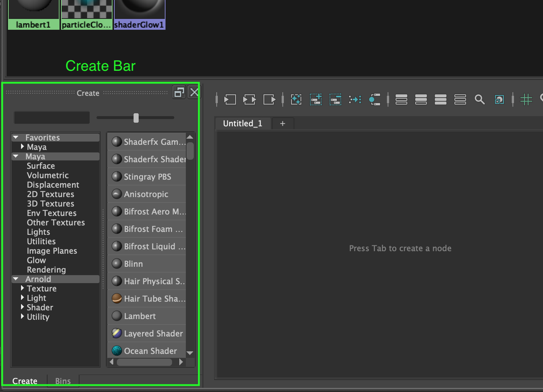Toggle the grid display in node editor
543x392 pixels.
[x=526, y=99]
